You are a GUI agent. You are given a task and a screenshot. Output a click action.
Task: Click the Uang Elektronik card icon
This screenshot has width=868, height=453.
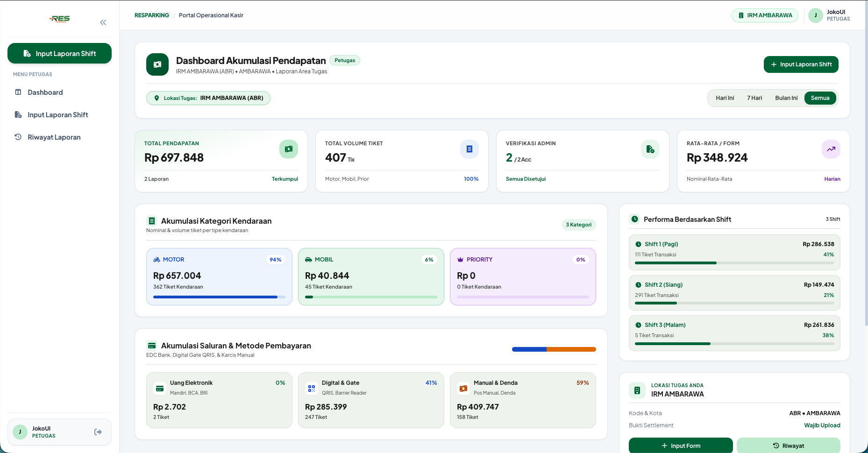pos(160,388)
